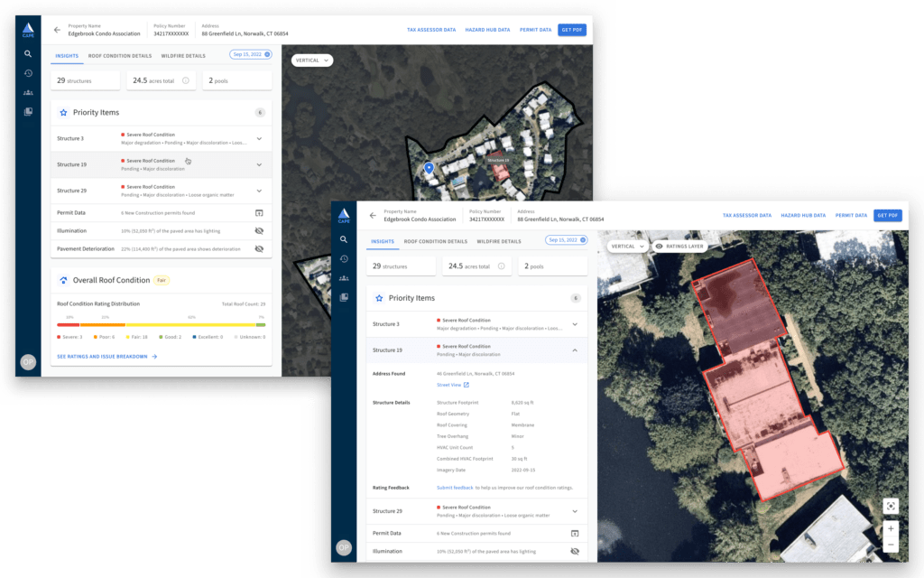Toggle Pavement Deterioration visibility

point(259,248)
